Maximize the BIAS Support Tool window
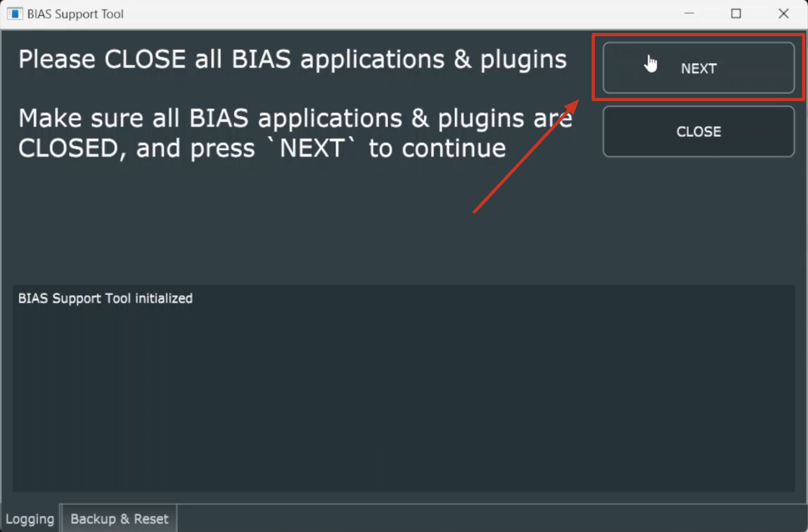 click(x=736, y=14)
